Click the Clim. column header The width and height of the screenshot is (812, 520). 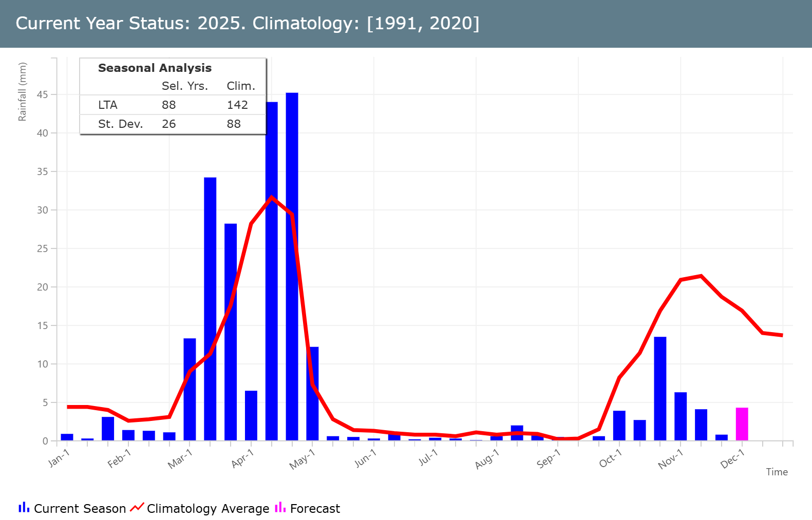(x=240, y=86)
